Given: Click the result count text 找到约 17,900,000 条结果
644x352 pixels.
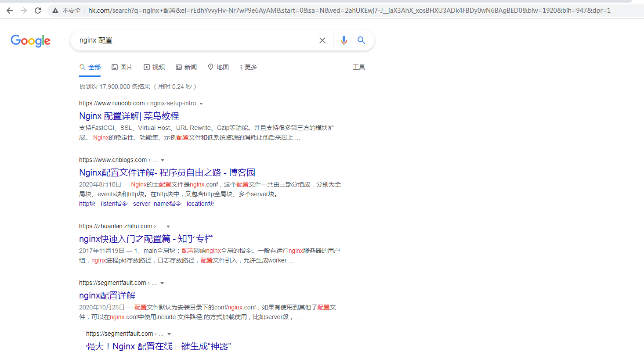Looking at the screenshot, I should pos(115,86).
